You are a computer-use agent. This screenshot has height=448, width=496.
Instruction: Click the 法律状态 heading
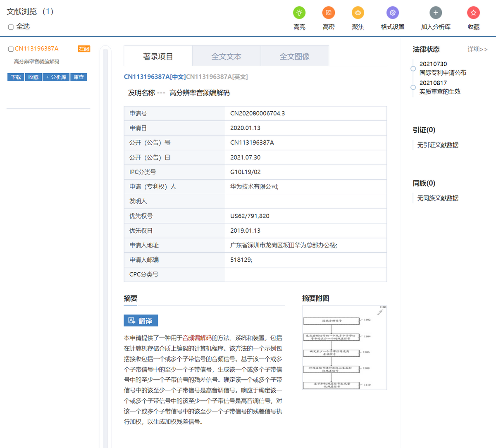(426, 49)
